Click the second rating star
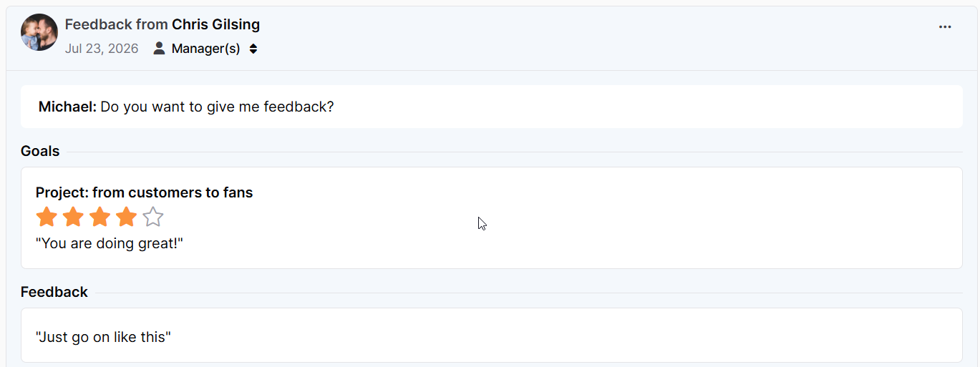Image resolution: width=980 pixels, height=367 pixels. (73, 217)
